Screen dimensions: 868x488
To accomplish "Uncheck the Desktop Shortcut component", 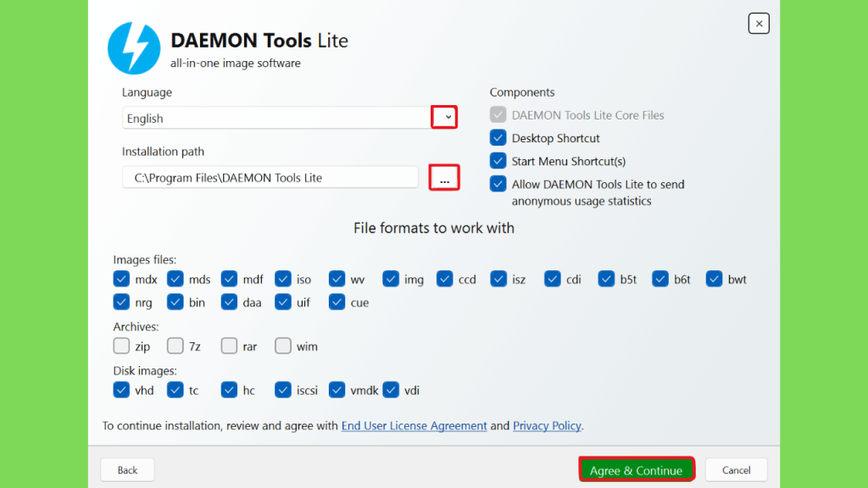I will pos(498,138).
